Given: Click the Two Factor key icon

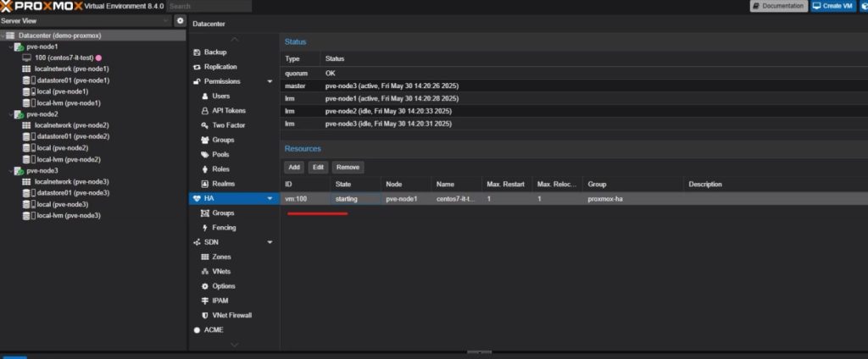Looking at the screenshot, I should tap(205, 125).
